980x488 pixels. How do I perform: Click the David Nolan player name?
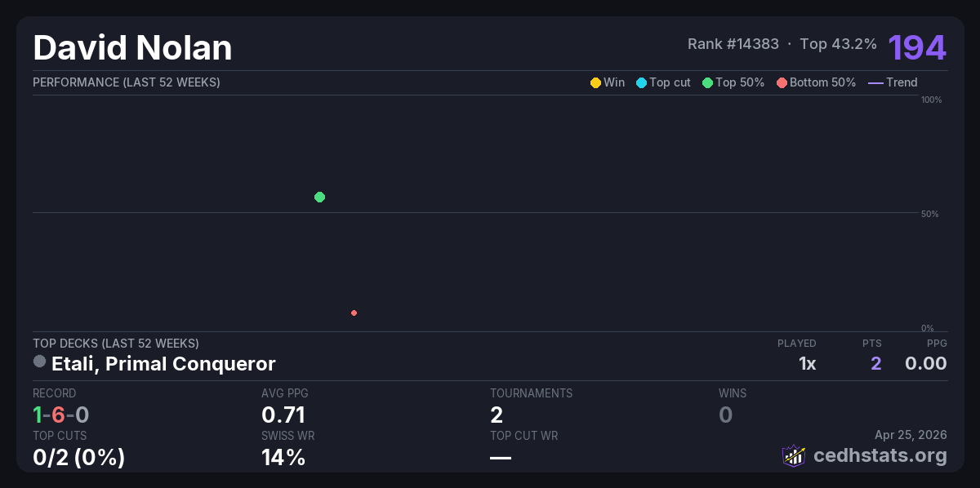pos(132,48)
